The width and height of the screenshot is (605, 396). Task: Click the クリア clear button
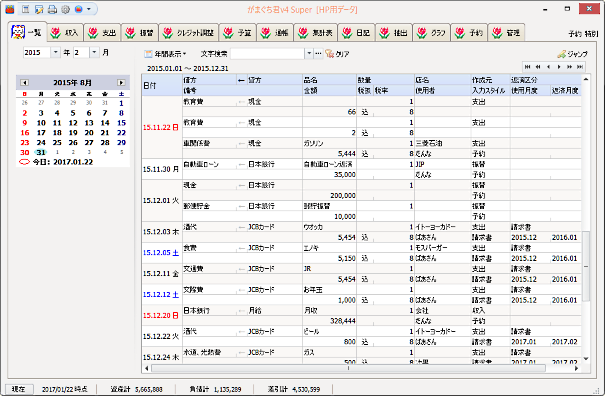tap(337, 54)
